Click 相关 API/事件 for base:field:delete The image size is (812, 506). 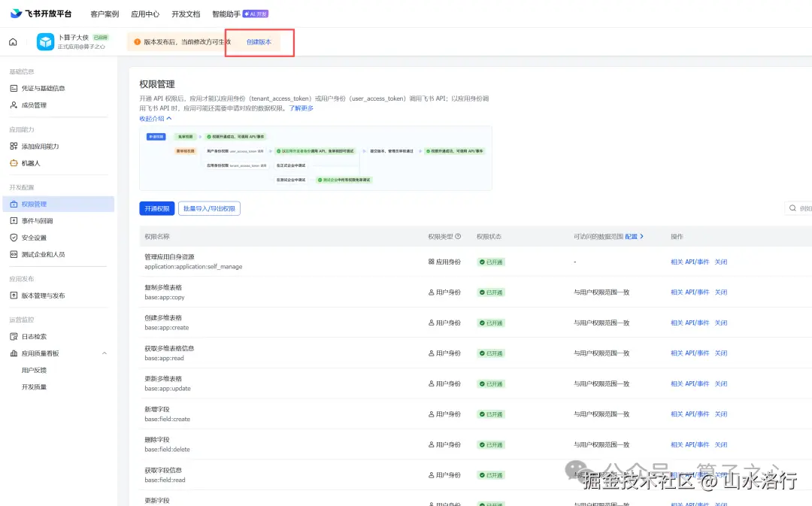[689, 445]
